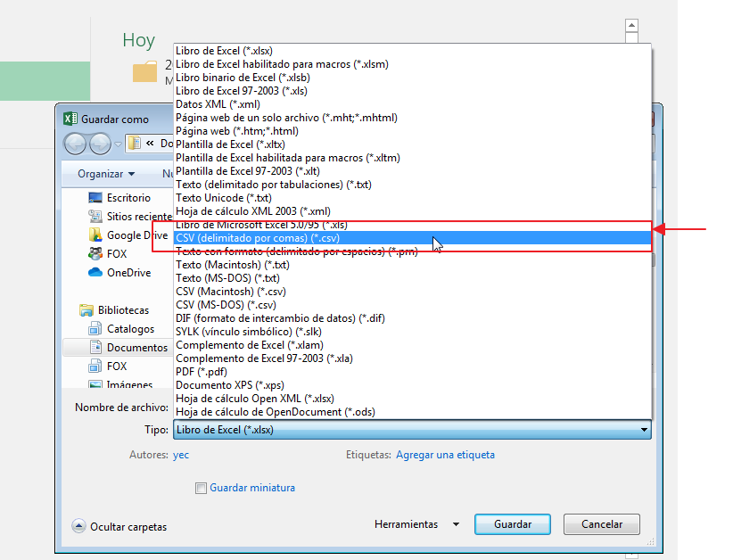Collapse folders with Ocultar carpetas
Screen dimensions: 733x560
(x=119, y=527)
